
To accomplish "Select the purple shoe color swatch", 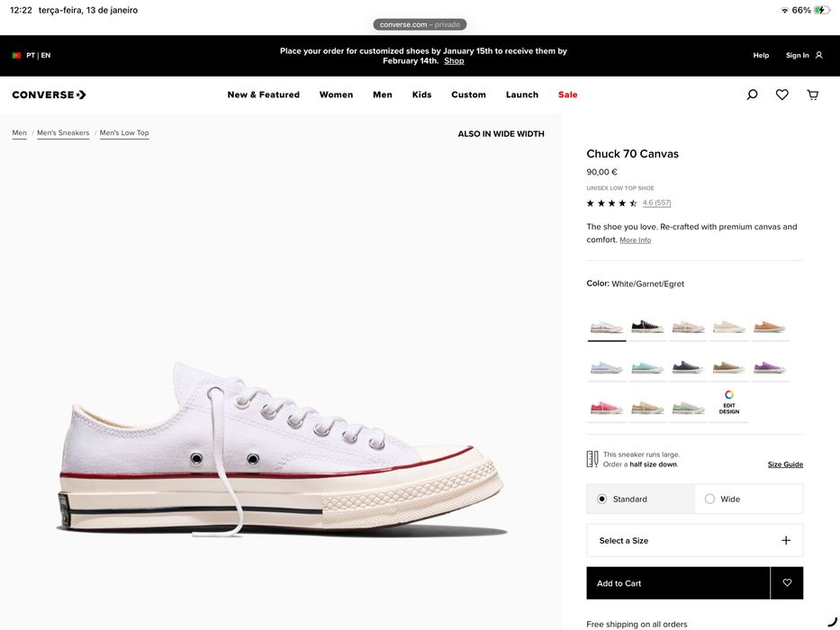I will tap(770, 367).
